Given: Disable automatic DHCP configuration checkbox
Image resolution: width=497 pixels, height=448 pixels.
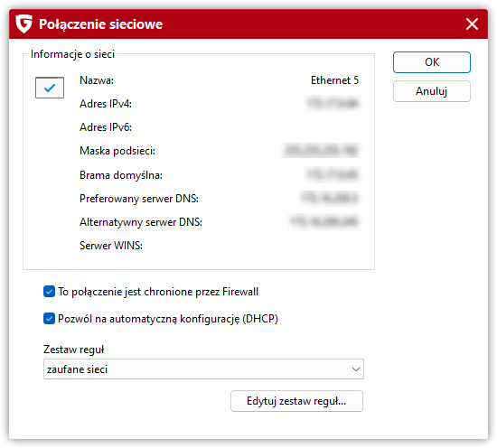Looking at the screenshot, I should 49,319.
